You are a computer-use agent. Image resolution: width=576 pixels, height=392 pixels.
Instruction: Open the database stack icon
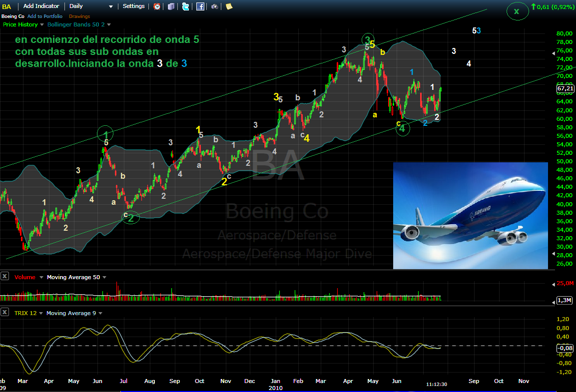point(171,6)
